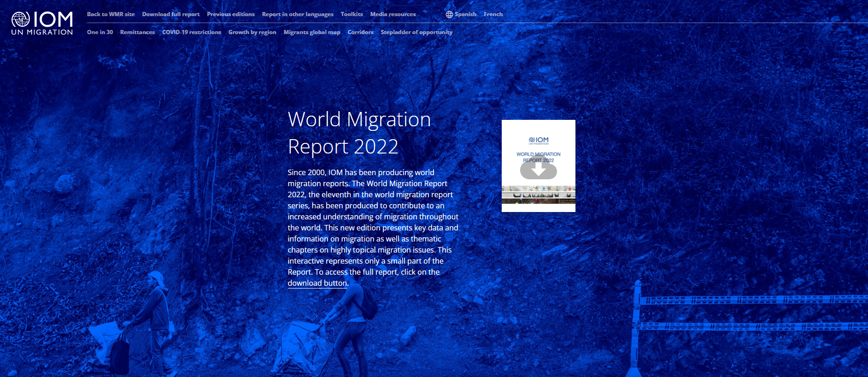
Task: Open the Migrants global map section
Action: pos(312,32)
